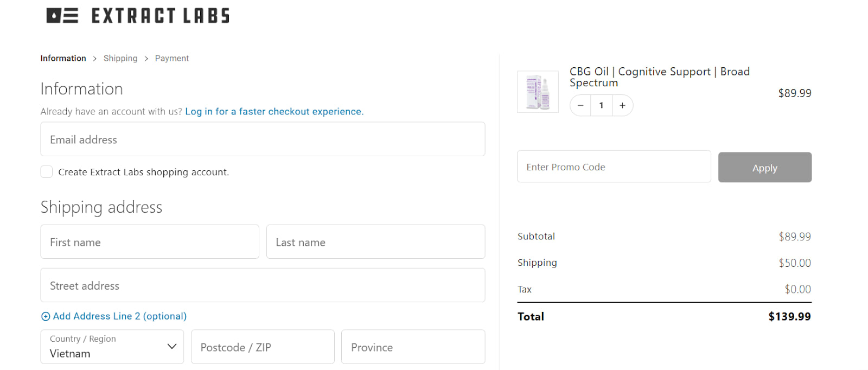Screen dimensions: 868x370
Task: Click Log in for a faster checkout link
Action: tap(274, 111)
